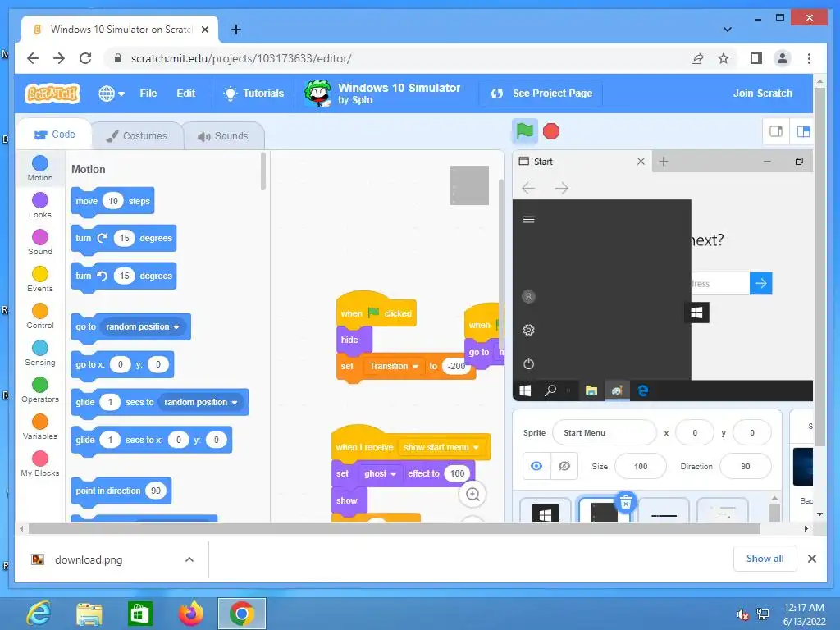Image resolution: width=840 pixels, height=630 pixels.
Task: Delete the selected Start Menu sprite
Action: (x=625, y=503)
